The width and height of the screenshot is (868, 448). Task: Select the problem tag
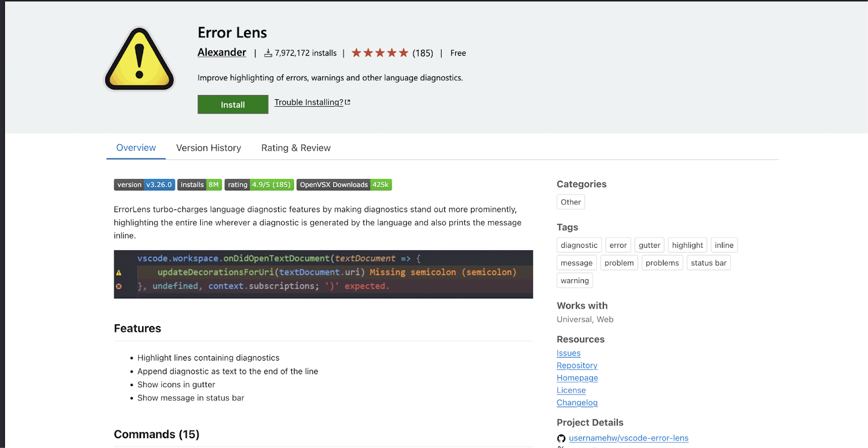tap(619, 263)
